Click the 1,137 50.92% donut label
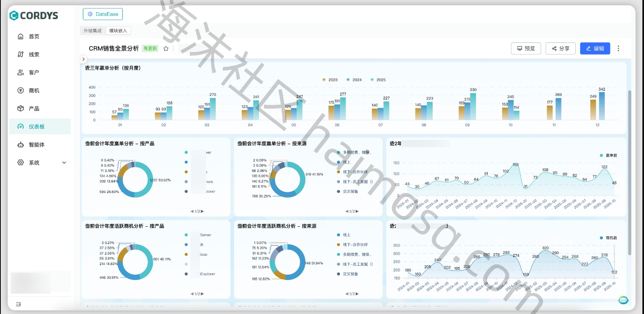The width and height of the screenshot is (644, 314). coord(160,180)
